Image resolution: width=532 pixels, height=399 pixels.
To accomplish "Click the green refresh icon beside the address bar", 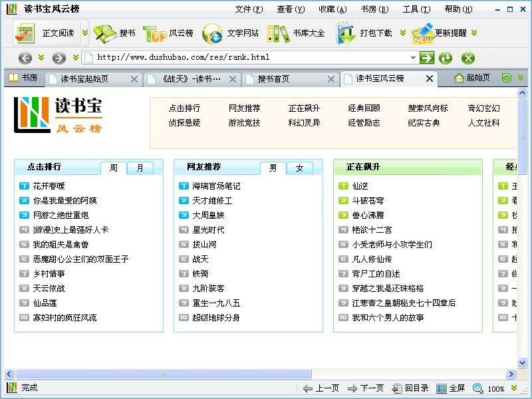I will [x=446, y=58].
